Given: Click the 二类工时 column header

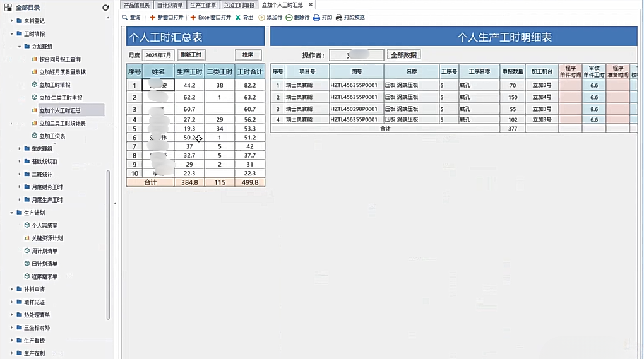Looking at the screenshot, I should point(220,72).
